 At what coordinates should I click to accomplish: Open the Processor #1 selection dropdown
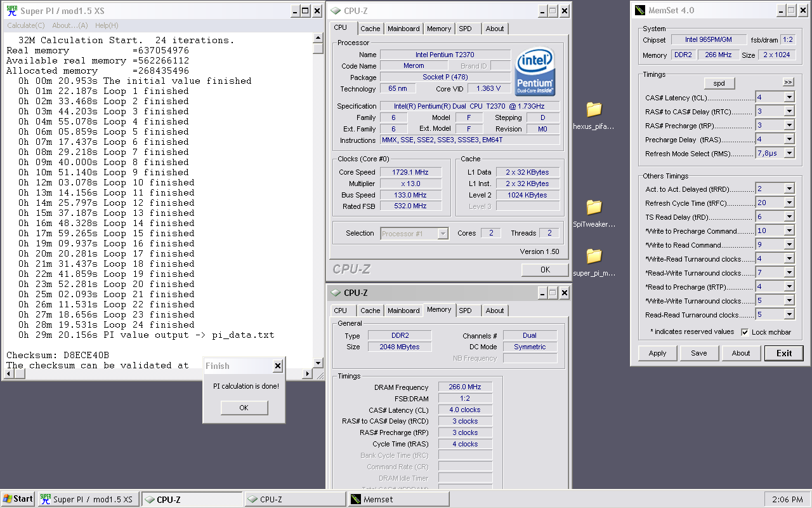[443, 234]
